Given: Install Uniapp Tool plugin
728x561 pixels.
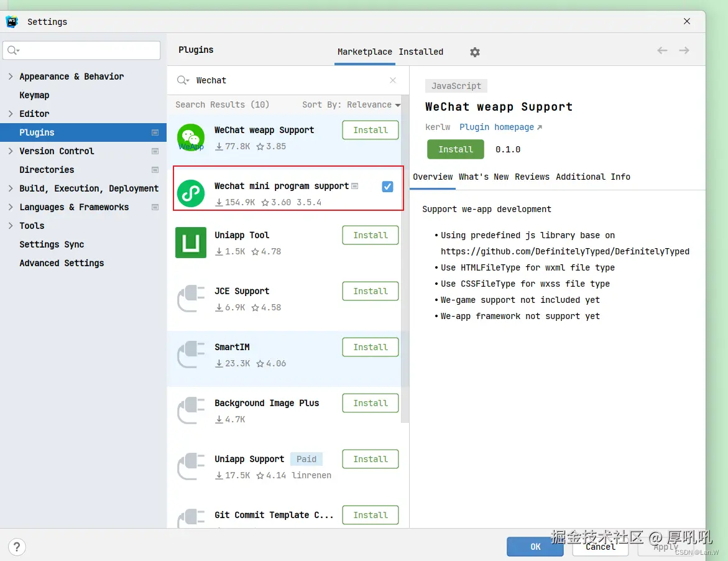Looking at the screenshot, I should tap(370, 235).
